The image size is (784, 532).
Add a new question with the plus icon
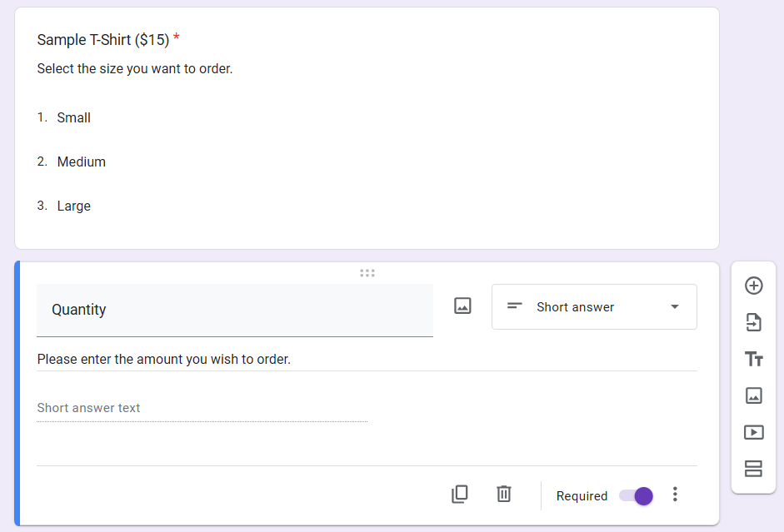point(753,286)
